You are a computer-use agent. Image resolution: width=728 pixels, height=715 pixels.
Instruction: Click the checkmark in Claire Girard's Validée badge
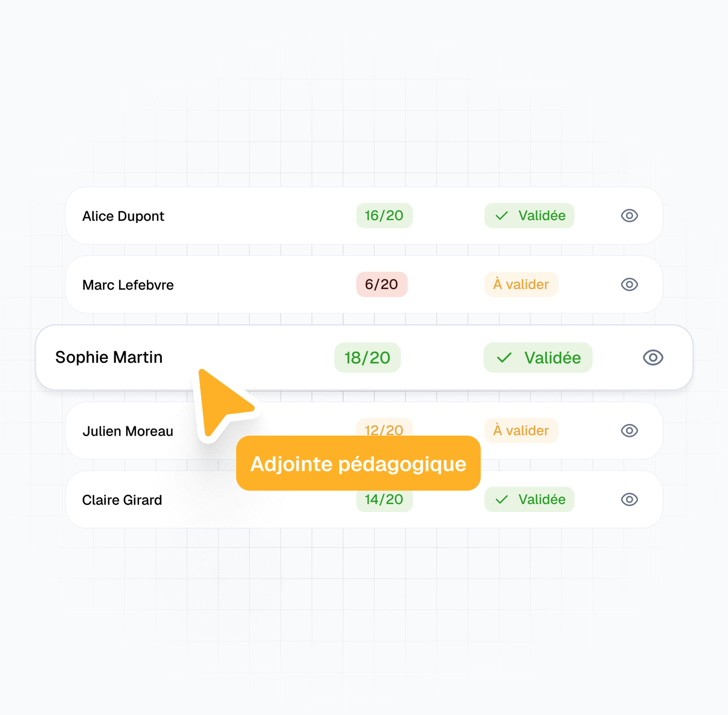[x=501, y=499]
